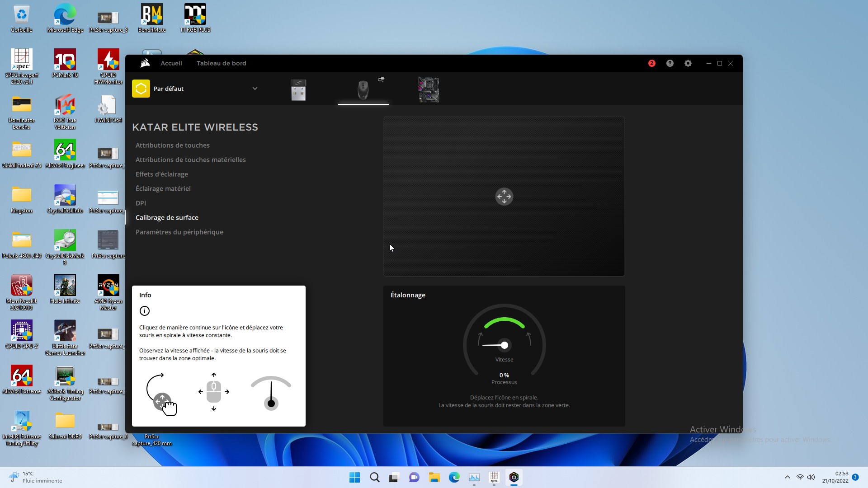
Task: Open the DPI settings section
Action: pyautogui.click(x=141, y=203)
